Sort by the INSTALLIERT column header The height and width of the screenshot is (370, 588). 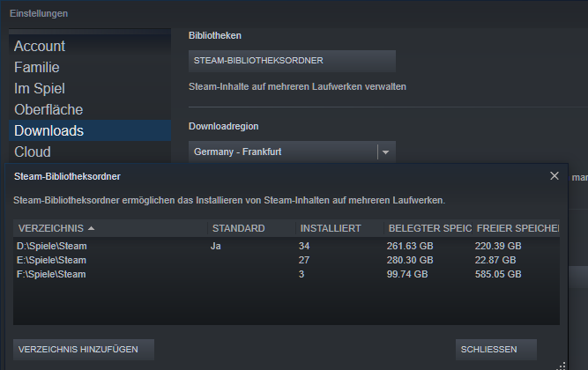pos(339,228)
